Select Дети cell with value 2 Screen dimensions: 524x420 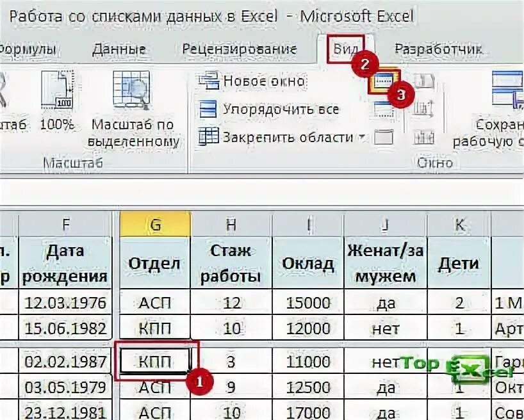click(459, 302)
